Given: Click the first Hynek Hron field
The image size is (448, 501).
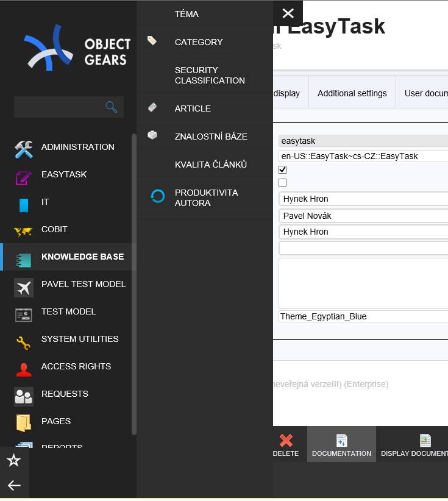Looking at the screenshot, I should (x=363, y=199).
